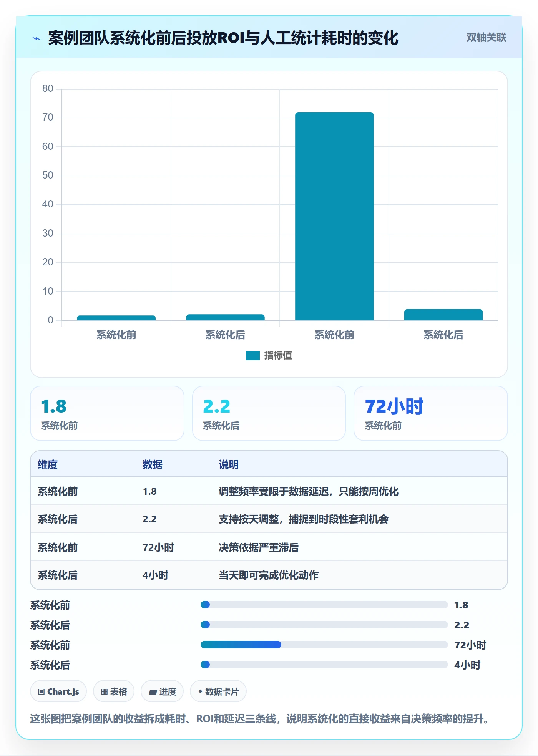Image resolution: width=538 pixels, height=756 pixels.
Task: Select the text 支持按天调整，捕捉到时段性套利机会
Action: point(304,519)
